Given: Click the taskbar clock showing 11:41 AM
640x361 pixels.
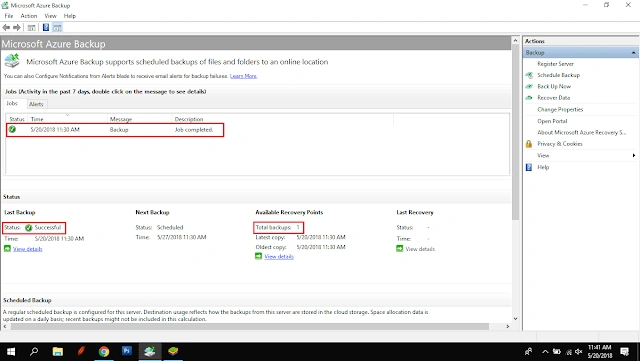Looking at the screenshot, I should point(600,351).
